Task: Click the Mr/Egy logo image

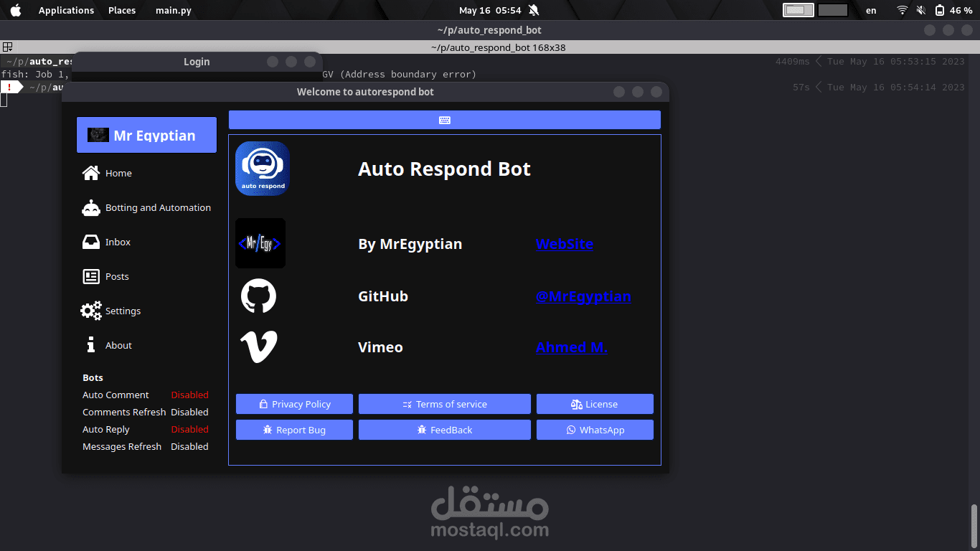Action: pos(260,243)
